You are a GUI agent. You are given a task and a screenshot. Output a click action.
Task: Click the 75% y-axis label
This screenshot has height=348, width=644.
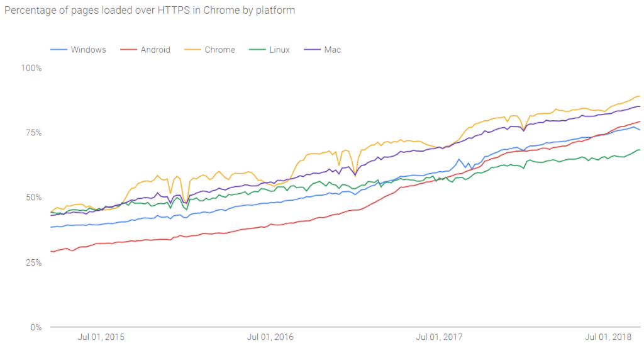point(34,133)
